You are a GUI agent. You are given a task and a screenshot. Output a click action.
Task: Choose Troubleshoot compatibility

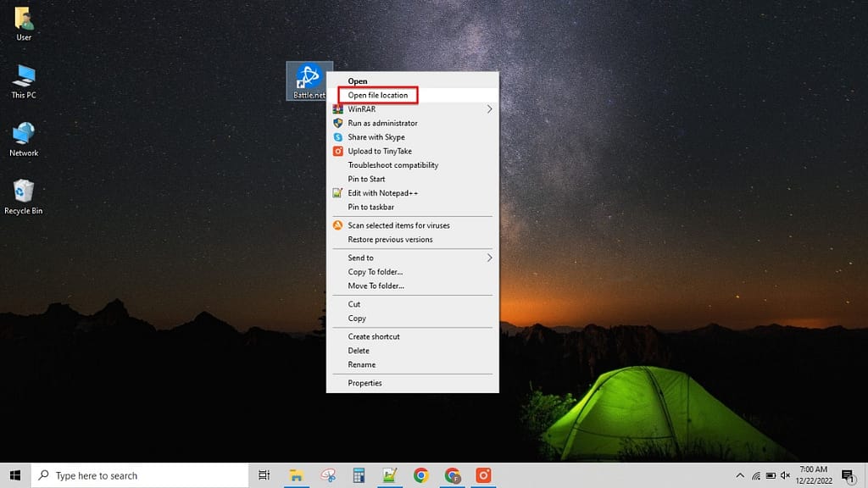point(413,165)
